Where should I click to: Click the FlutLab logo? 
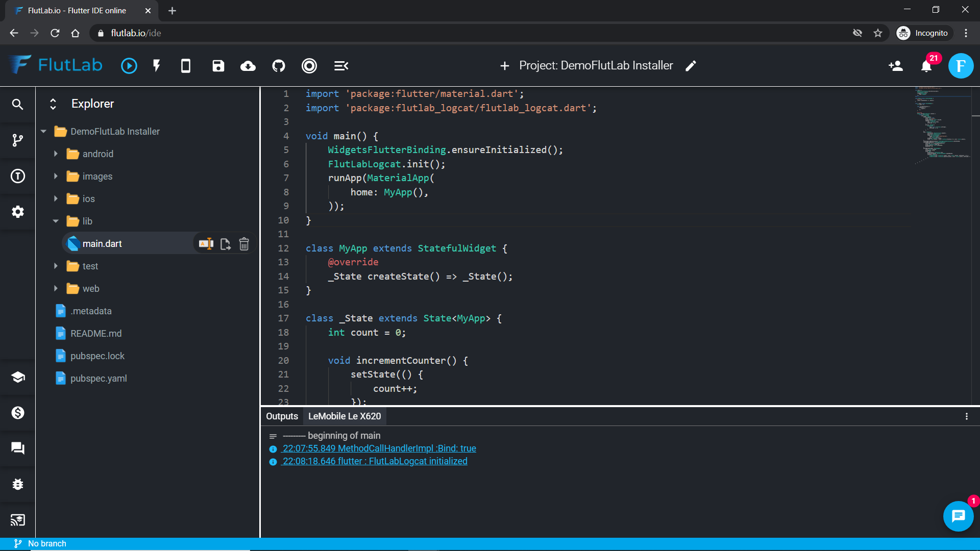tap(56, 65)
